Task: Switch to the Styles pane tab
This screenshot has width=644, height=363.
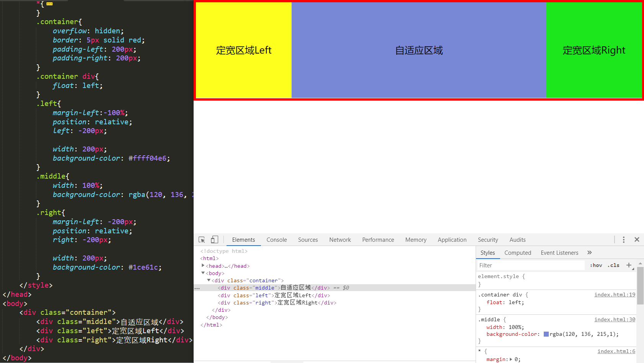Action: click(x=487, y=253)
